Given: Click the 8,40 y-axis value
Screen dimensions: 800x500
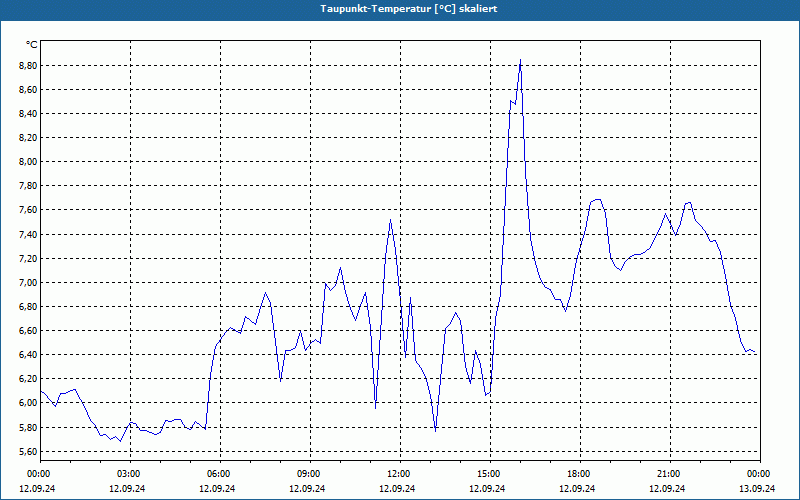Looking at the screenshot, I should (x=28, y=114).
